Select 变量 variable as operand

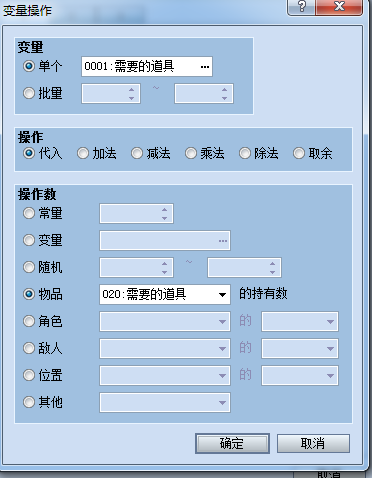pyautogui.click(x=29, y=240)
